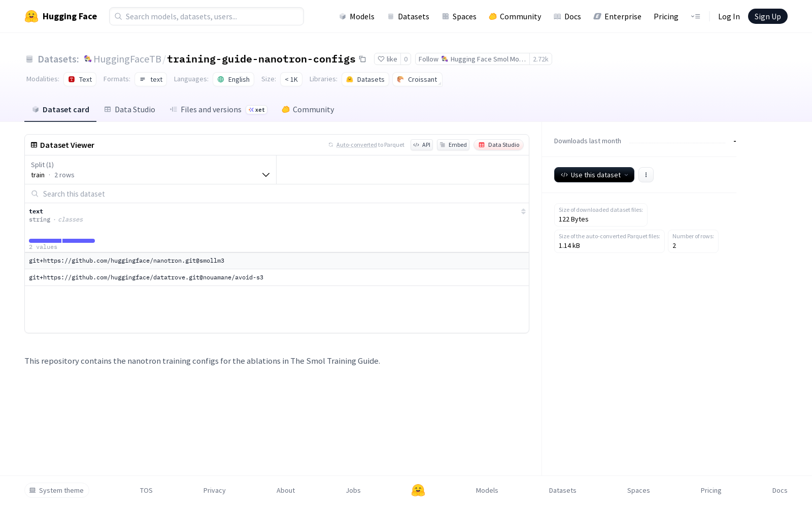
Task: Click the Hugging Face emoji in footer
Action: [418, 490]
